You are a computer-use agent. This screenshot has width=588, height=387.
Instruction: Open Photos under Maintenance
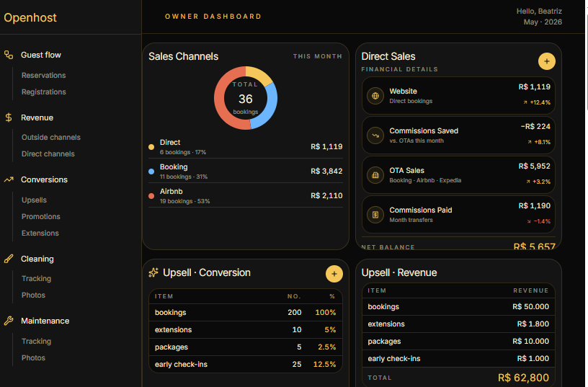(x=33, y=357)
